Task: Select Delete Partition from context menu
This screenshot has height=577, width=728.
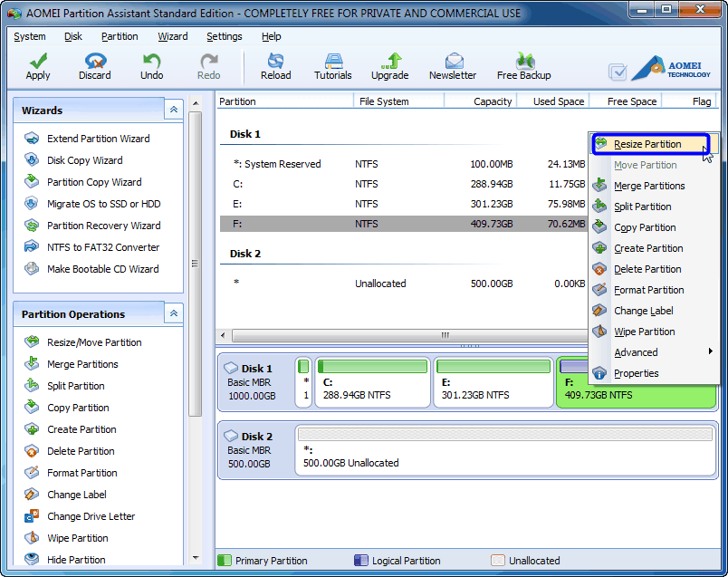Action: 654,269
